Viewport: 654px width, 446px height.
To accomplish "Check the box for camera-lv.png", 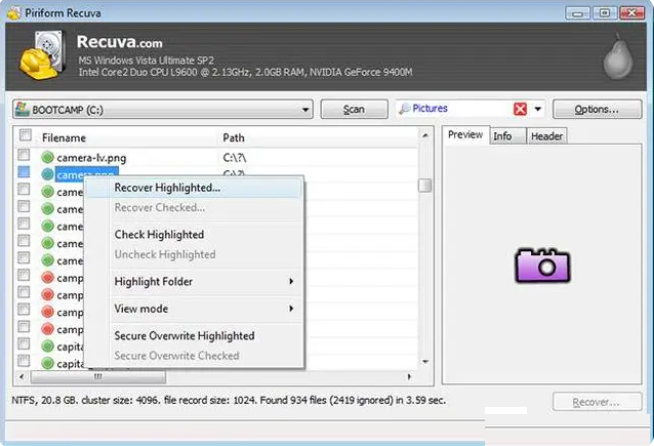I will 24,155.
